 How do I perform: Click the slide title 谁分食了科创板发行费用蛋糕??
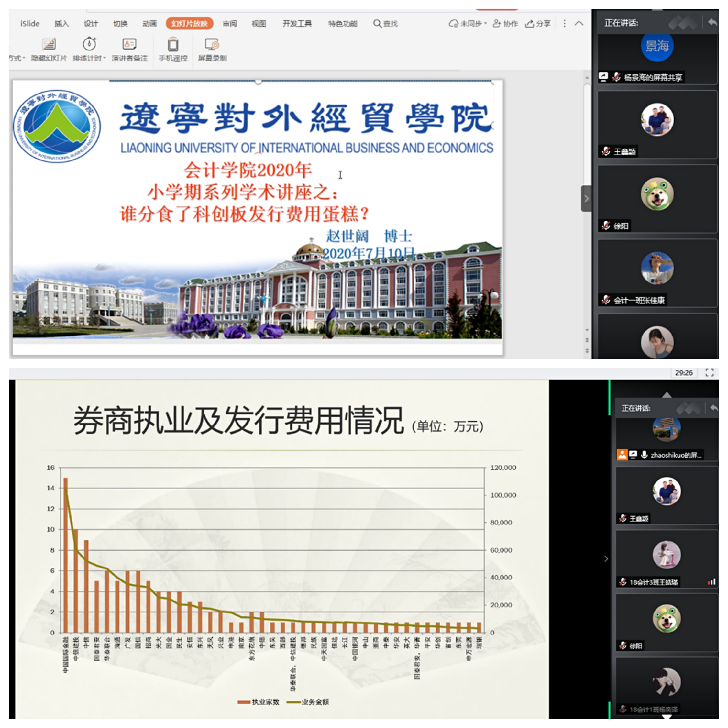(x=244, y=214)
